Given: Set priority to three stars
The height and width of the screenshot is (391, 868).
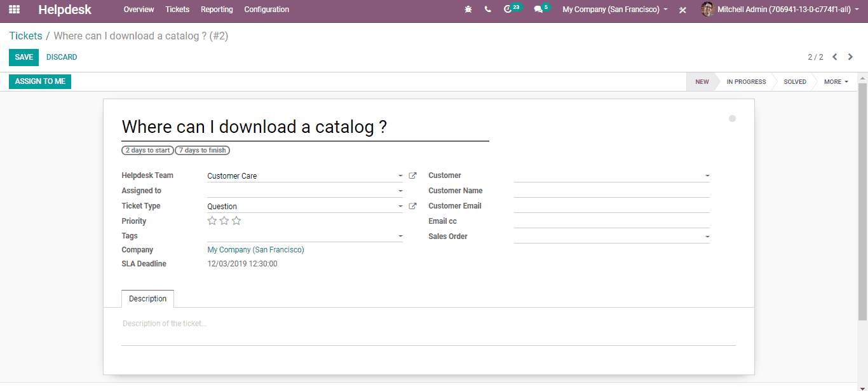Looking at the screenshot, I should pyautogui.click(x=236, y=221).
